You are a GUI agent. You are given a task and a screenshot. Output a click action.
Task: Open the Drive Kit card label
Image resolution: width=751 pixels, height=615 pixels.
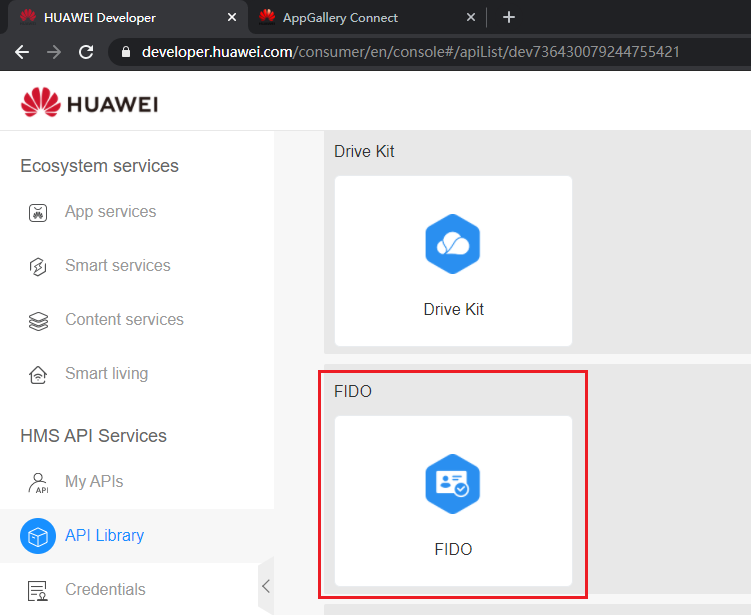[x=453, y=310]
